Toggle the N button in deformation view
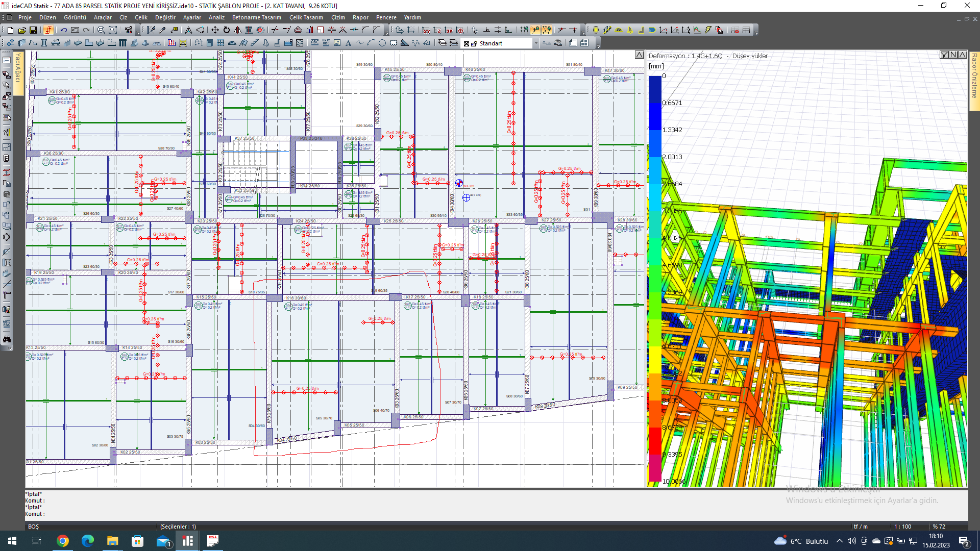 (953, 55)
